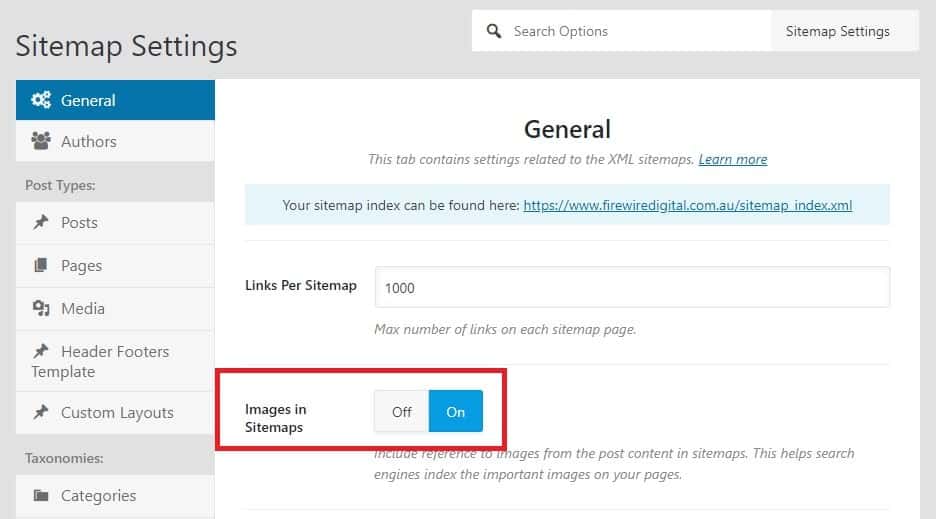
Task: Focus the Links Per Sitemap field
Action: pyautogui.click(x=632, y=287)
